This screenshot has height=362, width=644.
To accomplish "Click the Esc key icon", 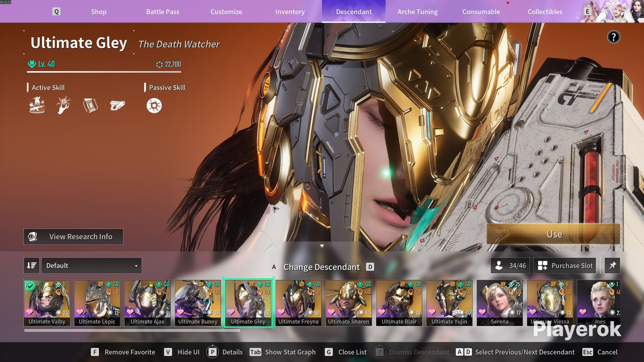I will click(587, 352).
